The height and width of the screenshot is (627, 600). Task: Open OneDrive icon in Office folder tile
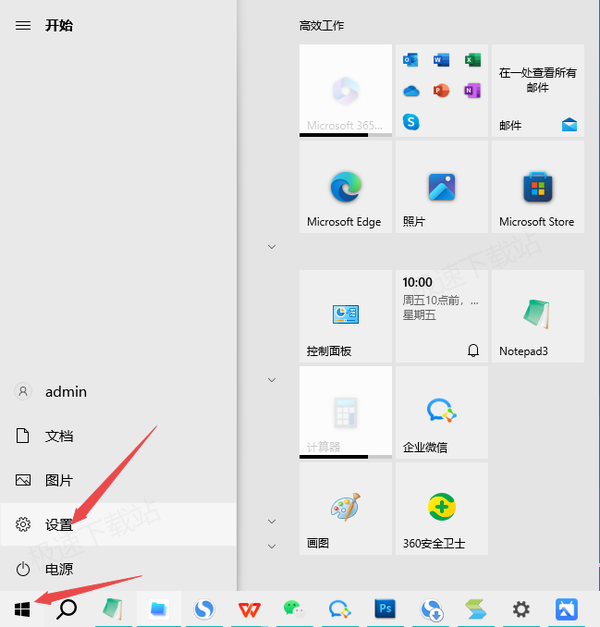pos(411,91)
